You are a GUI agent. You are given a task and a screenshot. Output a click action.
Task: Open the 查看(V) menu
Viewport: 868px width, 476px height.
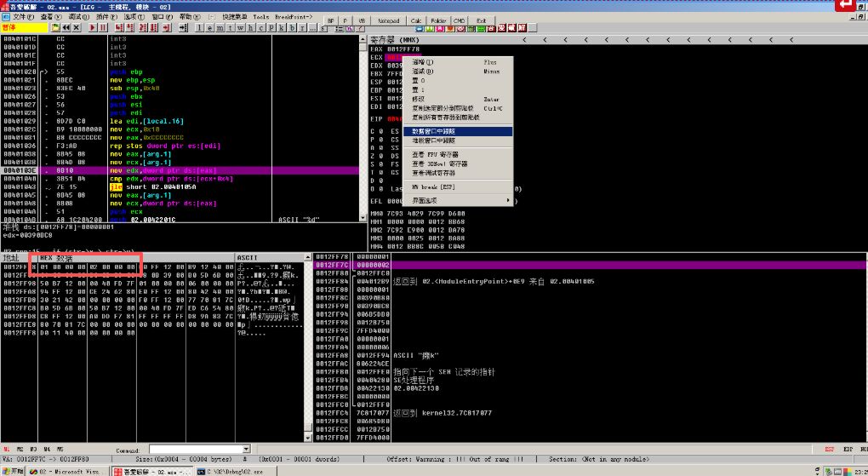pyautogui.click(x=50, y=17)
